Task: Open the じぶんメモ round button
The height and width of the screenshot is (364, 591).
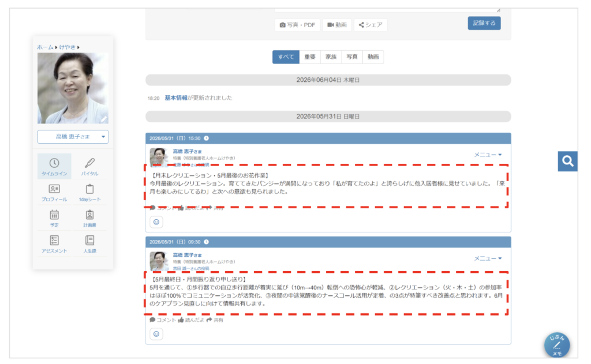Action: [x=557, y=345]
